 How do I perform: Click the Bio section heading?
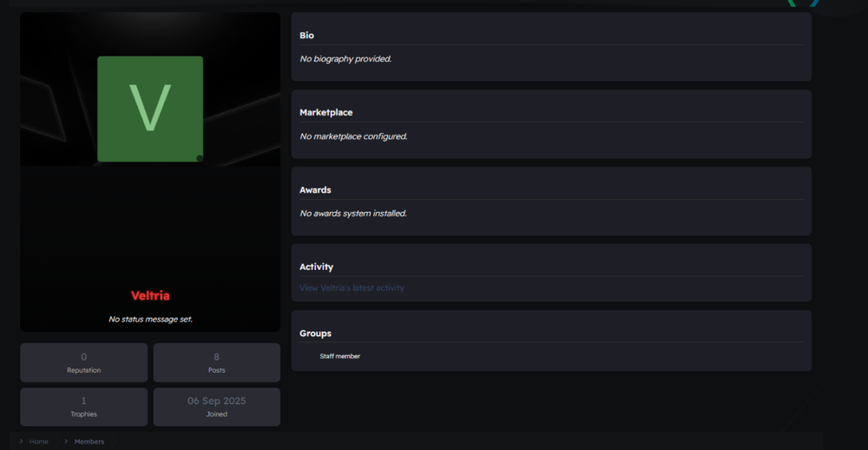click(x=306, y=36)
